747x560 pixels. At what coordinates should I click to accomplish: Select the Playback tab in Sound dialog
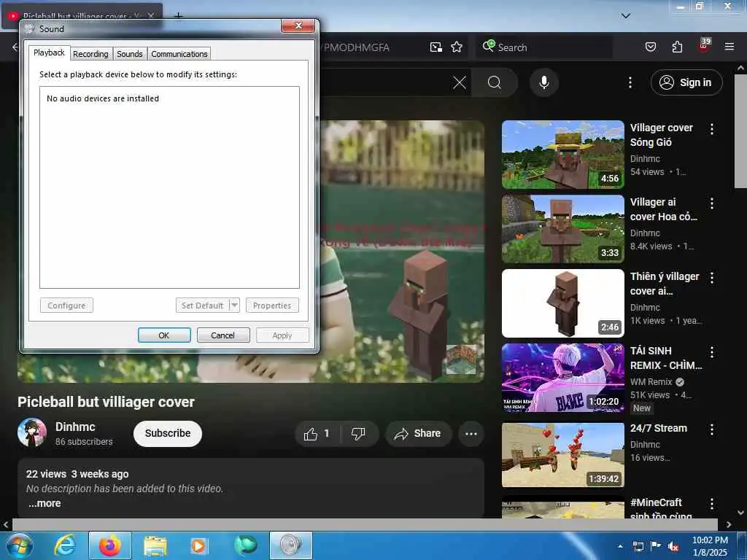[x=49, y=52]
